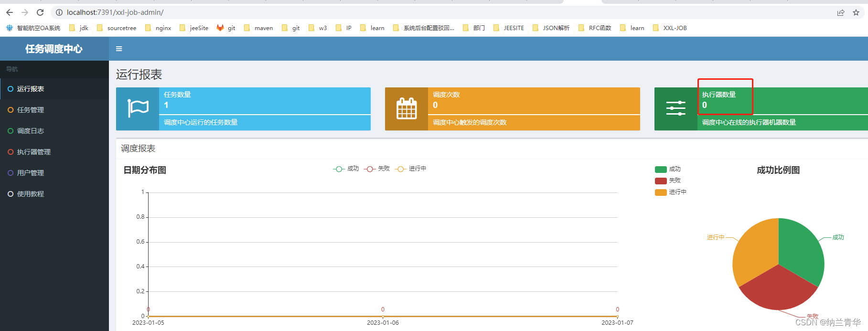Open the 调度日志 sidebar item
This screenshot has height=331, width=868.
(54, 131)
